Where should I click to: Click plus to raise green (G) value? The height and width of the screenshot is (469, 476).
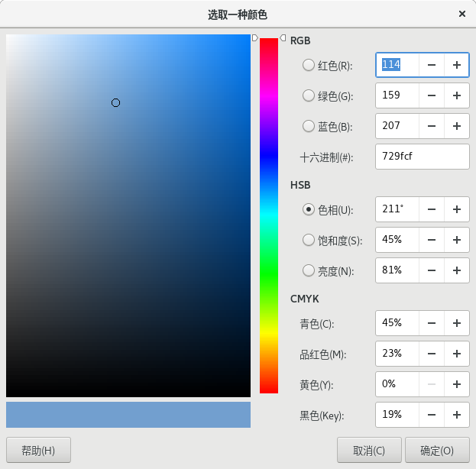tap(457, 95)
